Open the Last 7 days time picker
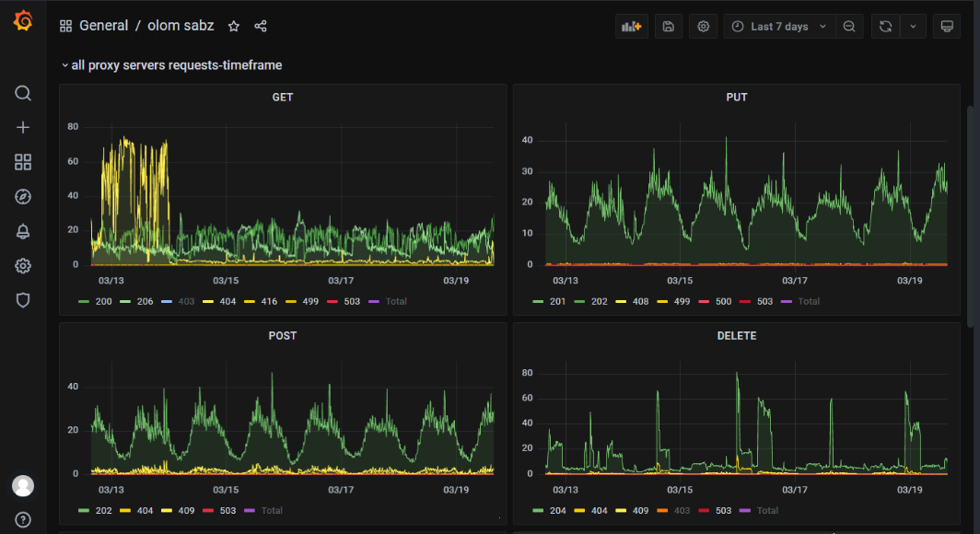This screenshot has height=534, width=980. tap(779, 27)
